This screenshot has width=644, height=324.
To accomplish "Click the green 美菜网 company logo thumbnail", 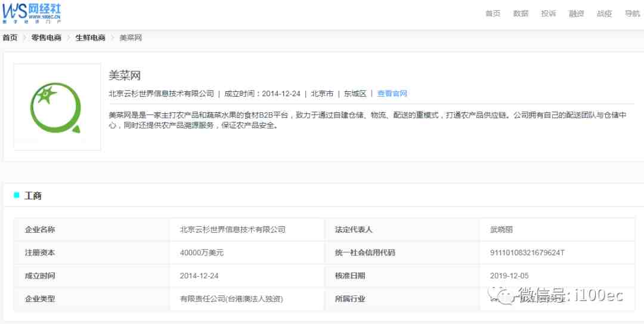I will pyautogui.click(x=57, y=107).
